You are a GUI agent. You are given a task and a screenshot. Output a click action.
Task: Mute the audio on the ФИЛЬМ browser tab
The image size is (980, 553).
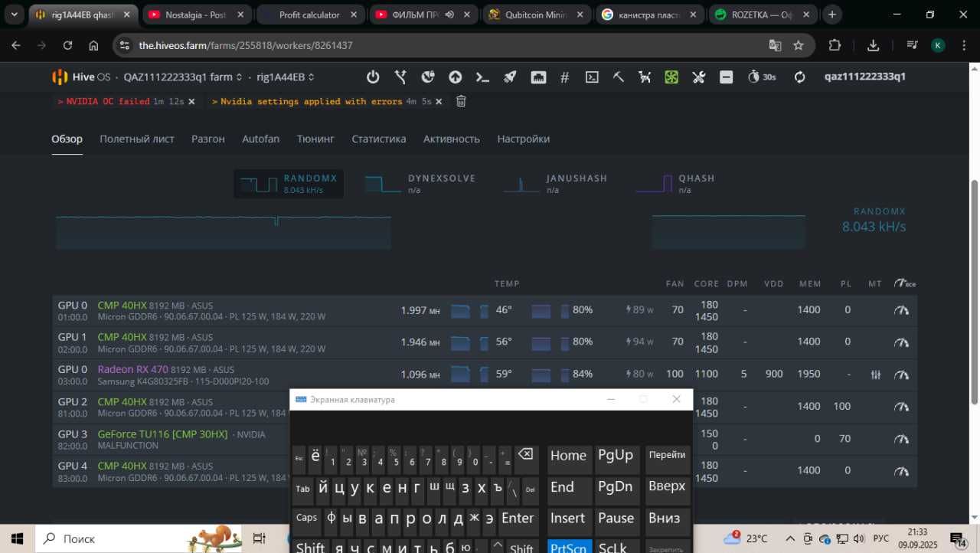pos(449,15)
